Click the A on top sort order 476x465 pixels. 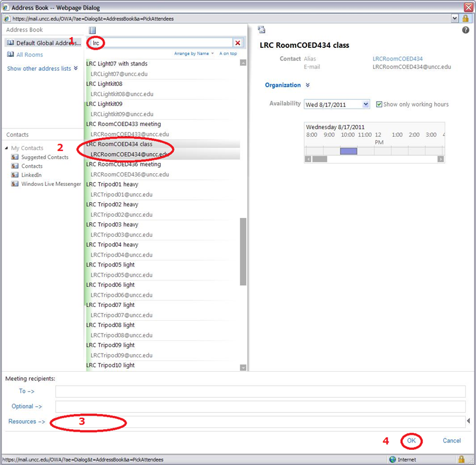click(228, 54)
